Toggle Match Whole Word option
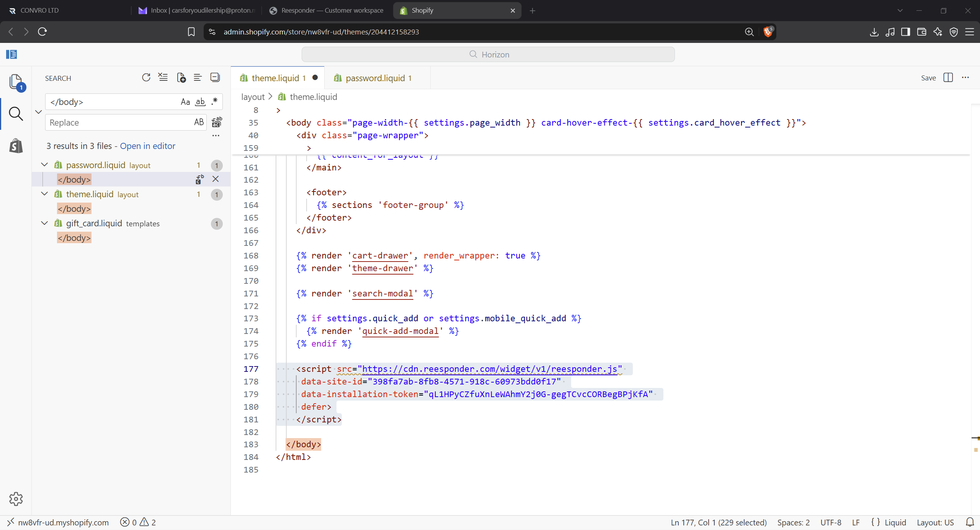This screenshot has width=980, height=530. (200, 102)
